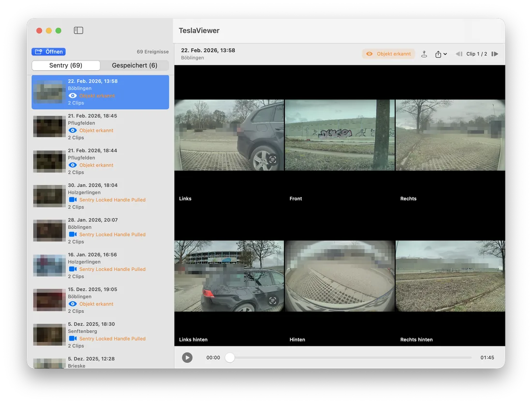Click camera icon in 5. Dez. 18:30 row
The width and height of the screenshot is (532, 404).
coord(73,339)
